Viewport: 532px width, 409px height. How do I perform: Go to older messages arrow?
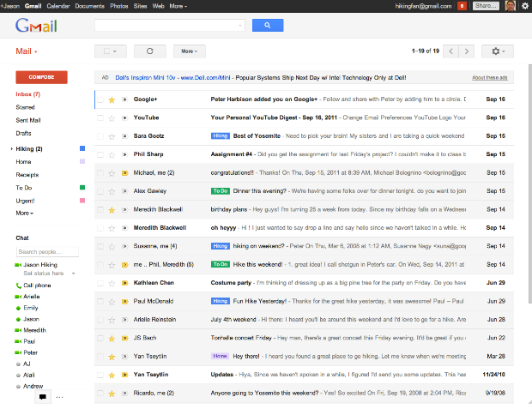click(467, 51)
